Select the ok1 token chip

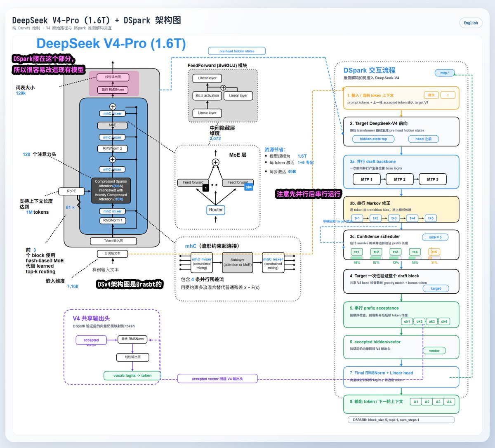click(x=407, y=321)
